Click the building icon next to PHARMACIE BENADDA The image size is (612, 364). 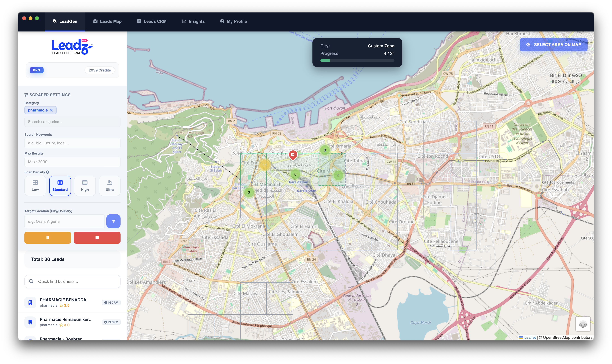[30, 302]
